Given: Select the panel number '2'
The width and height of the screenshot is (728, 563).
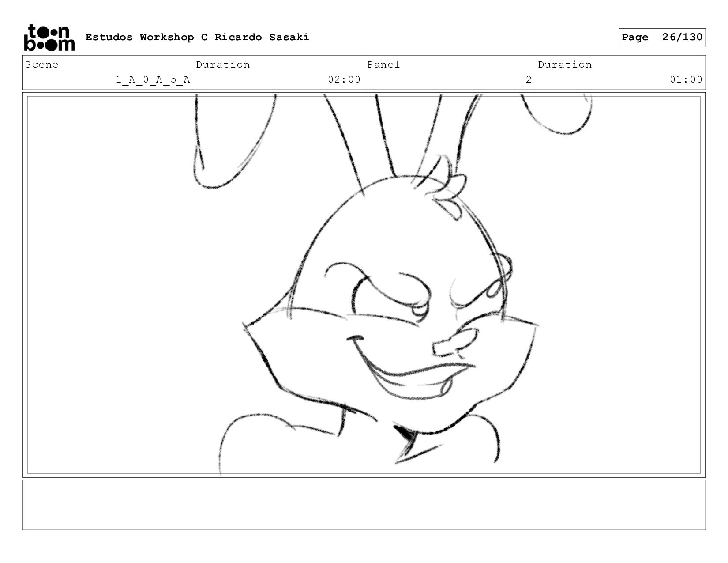Looking at the screenshot, I should point(529,80).
